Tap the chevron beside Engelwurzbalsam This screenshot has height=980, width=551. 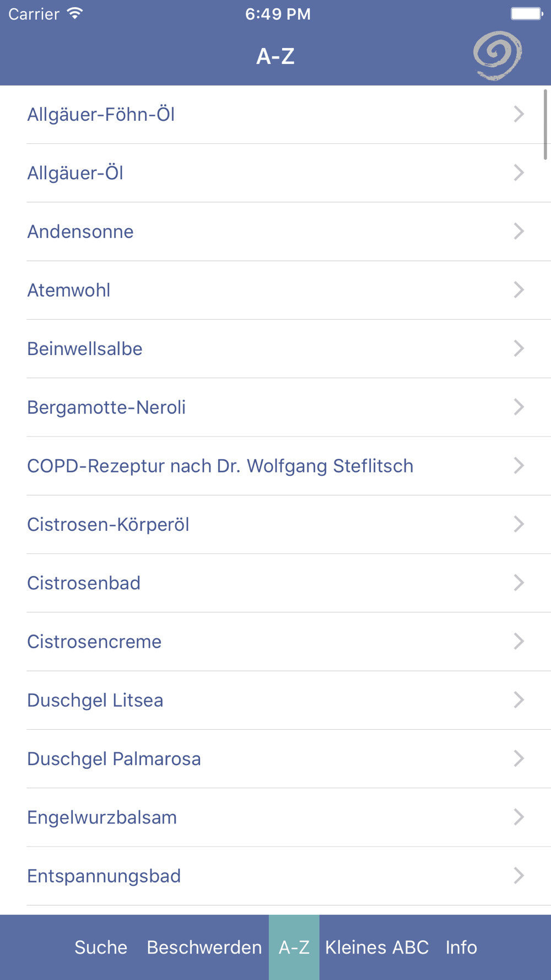pyautogui.click(x=518, y=817)
